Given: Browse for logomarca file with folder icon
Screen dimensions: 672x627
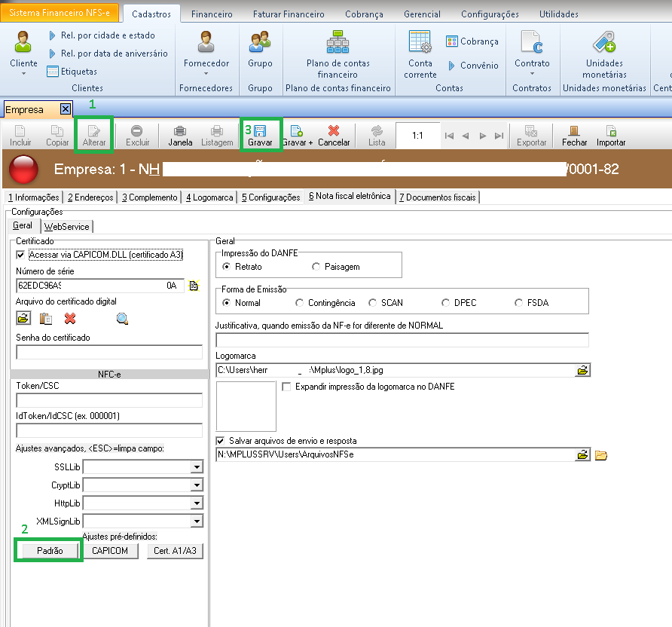Looking at the screenshot, I should pyautogui.click(x=582, y=370).
